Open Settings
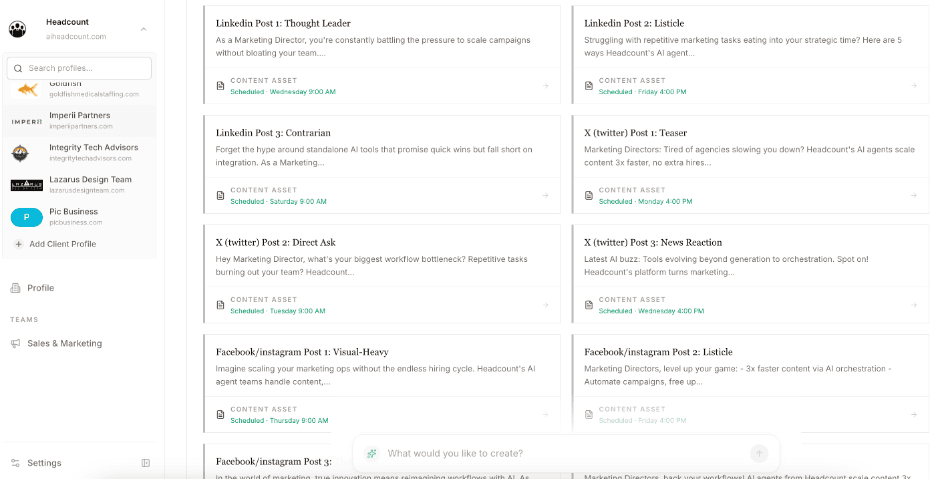936x480 pixels. [x=44, y=463]
